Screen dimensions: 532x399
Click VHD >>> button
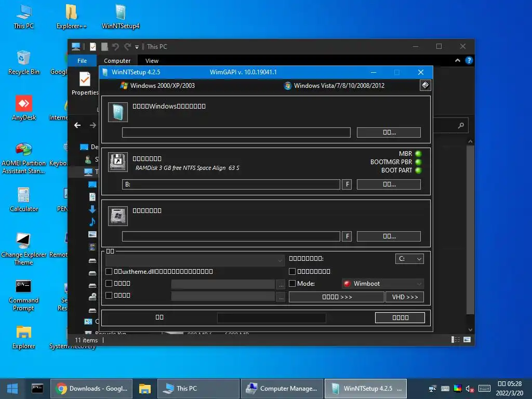(405, 297)
